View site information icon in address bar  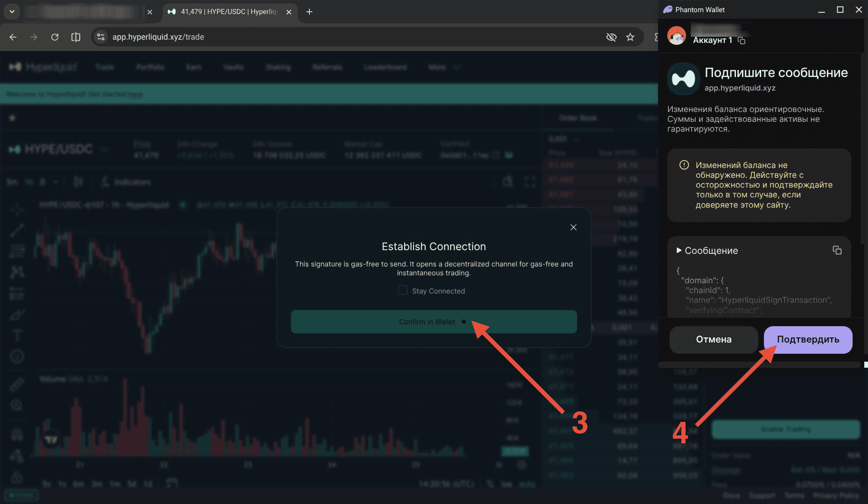pos(101,37)
